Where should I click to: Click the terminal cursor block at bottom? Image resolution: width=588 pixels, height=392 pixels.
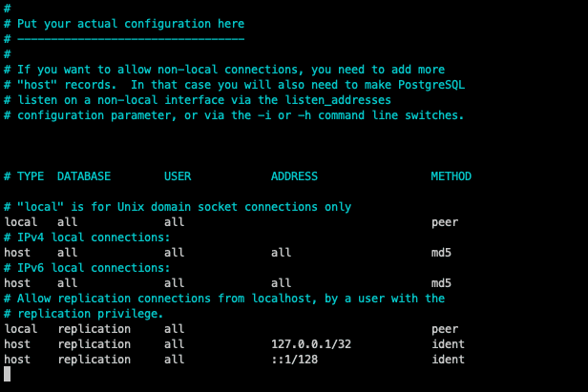[8, 375]
